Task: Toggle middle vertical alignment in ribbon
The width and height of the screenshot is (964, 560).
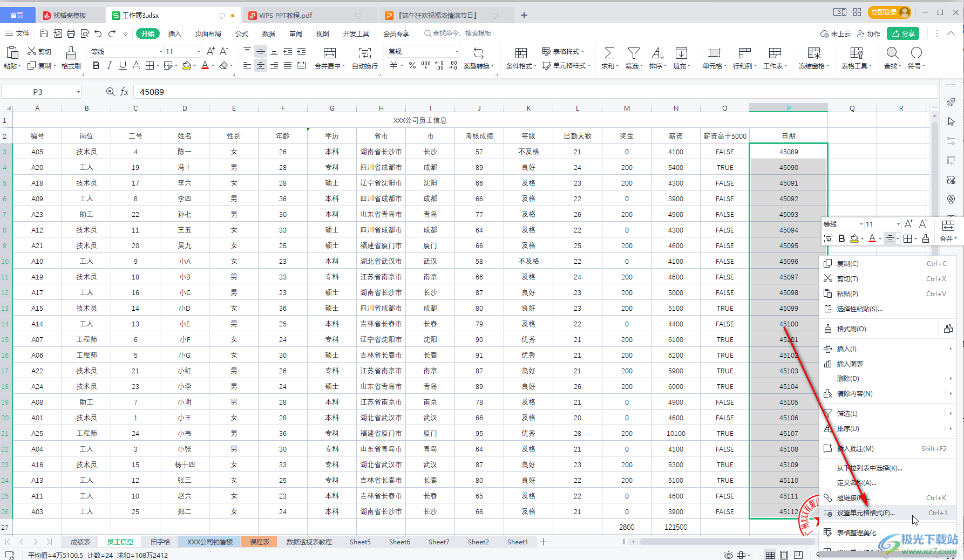Action: (x=261, y=51)
